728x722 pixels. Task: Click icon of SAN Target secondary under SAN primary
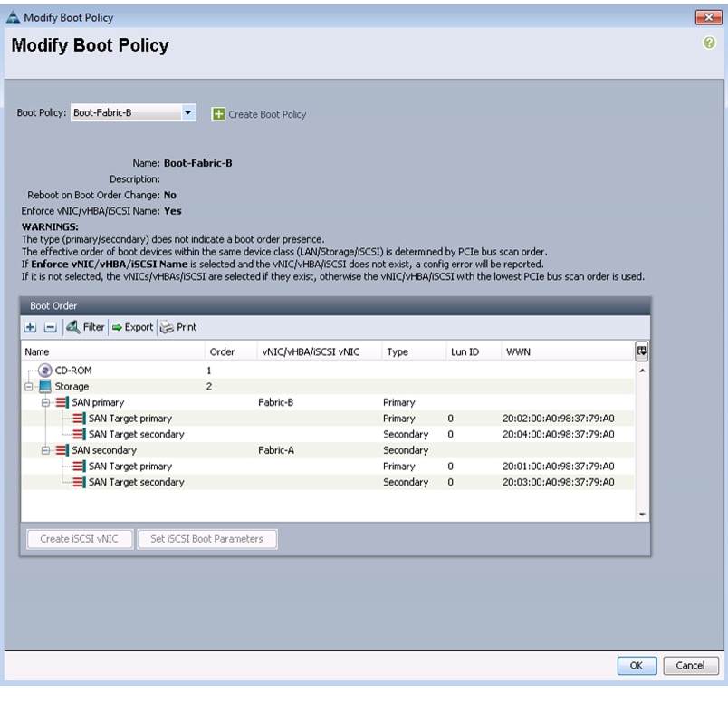[x=79, y=434]
